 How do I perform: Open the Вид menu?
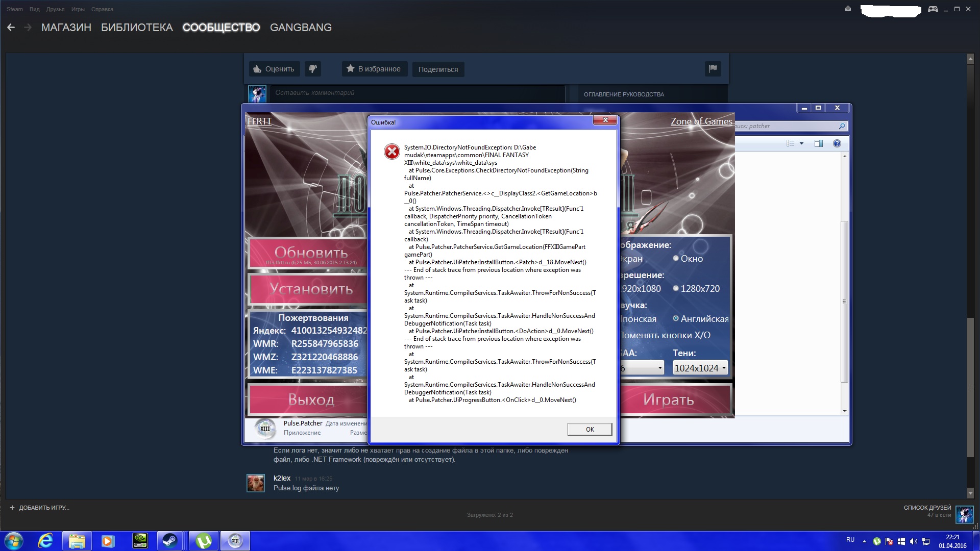35,9
